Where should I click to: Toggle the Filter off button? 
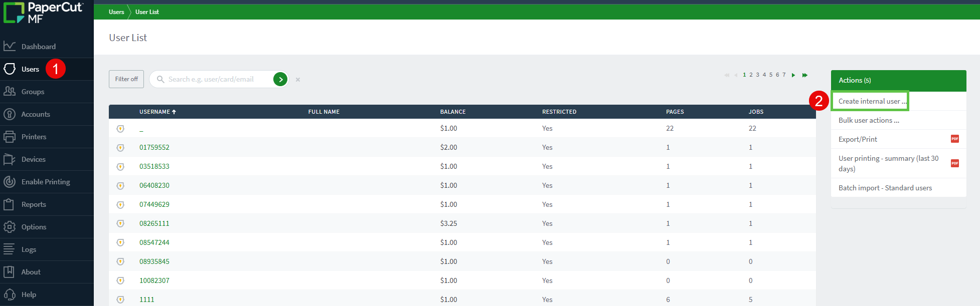pyautogui.click(x=126, y=79)
